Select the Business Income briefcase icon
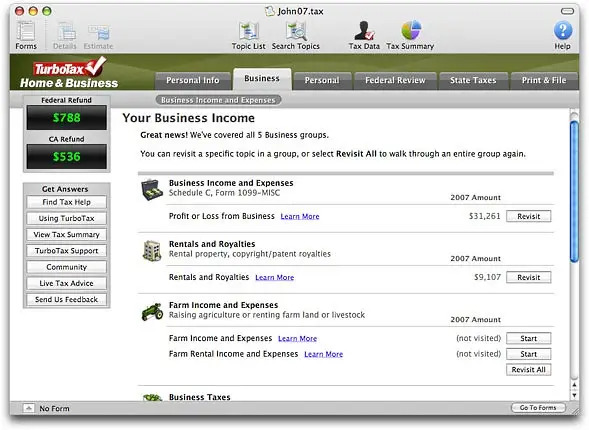The width and height of the screenshot is (589, 430). point(152,190)
